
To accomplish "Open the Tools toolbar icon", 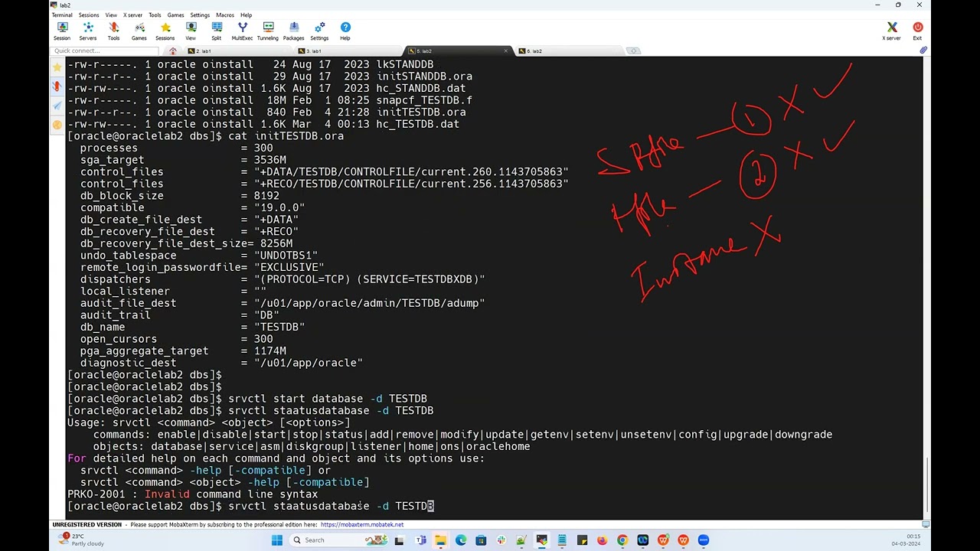I will pos(113,31).
